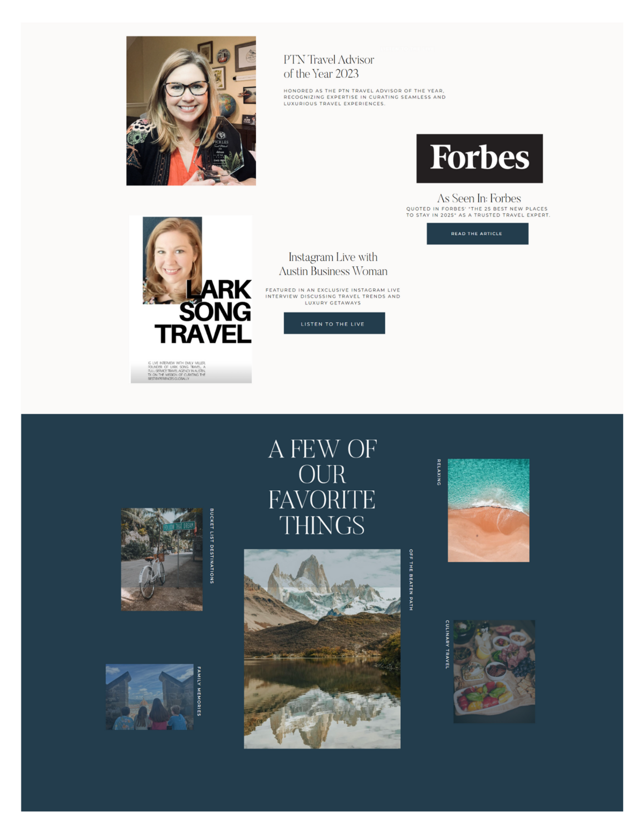Click the Read the Article button
The height and width of the screenshot is (834, 644).
(x=477, y=234)
